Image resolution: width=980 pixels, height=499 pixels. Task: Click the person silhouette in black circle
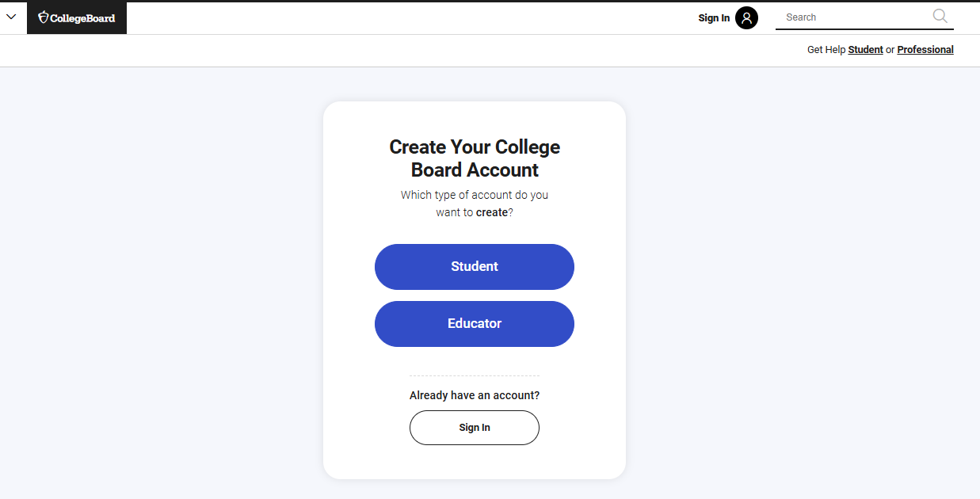745,17
